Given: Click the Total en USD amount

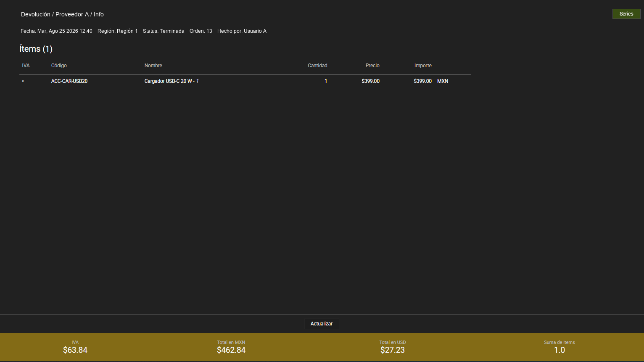Looking at the screenshot, I should click(393, 350).
